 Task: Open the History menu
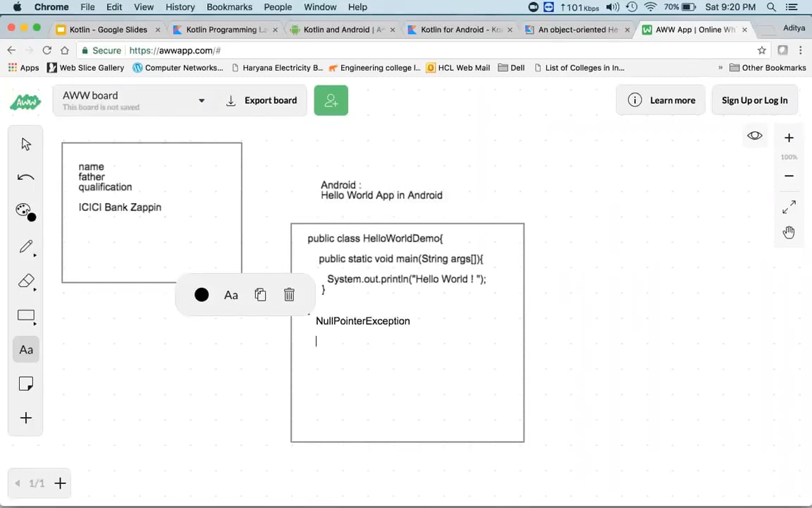[180, 7]
